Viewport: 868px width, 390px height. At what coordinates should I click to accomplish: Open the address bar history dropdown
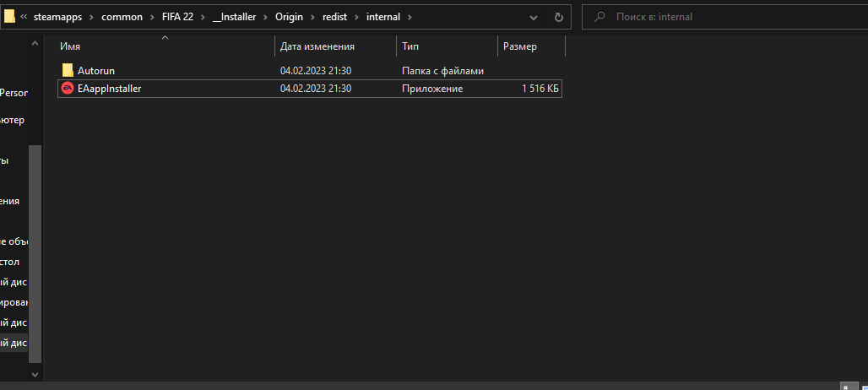(x=534, y=17)
